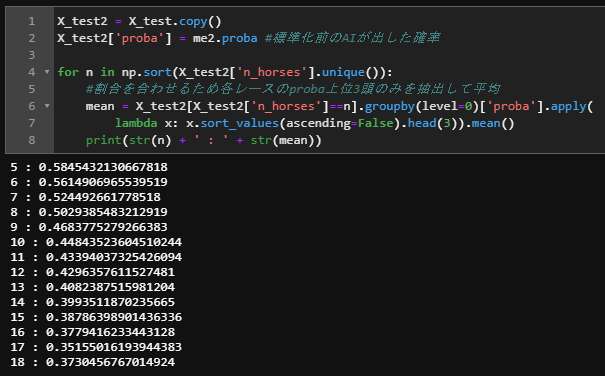This screenshot has height=376, width=605.
Task: Click output value 0.4296357611527481
Action: click(110, 273)
